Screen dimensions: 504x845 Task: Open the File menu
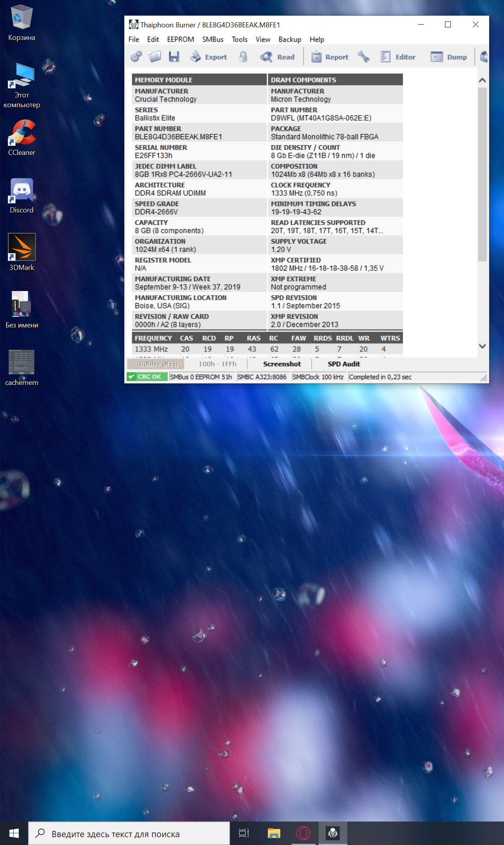pos(134,40)
